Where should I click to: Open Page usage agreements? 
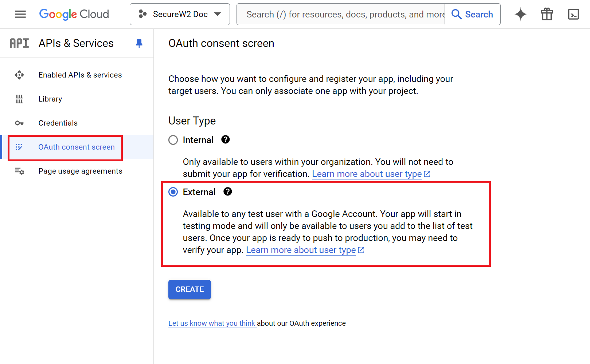[80, 171]
